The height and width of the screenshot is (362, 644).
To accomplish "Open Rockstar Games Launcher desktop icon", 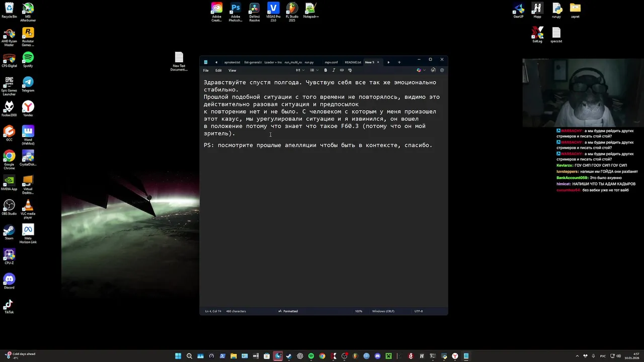I will click(x=28, y=38).
